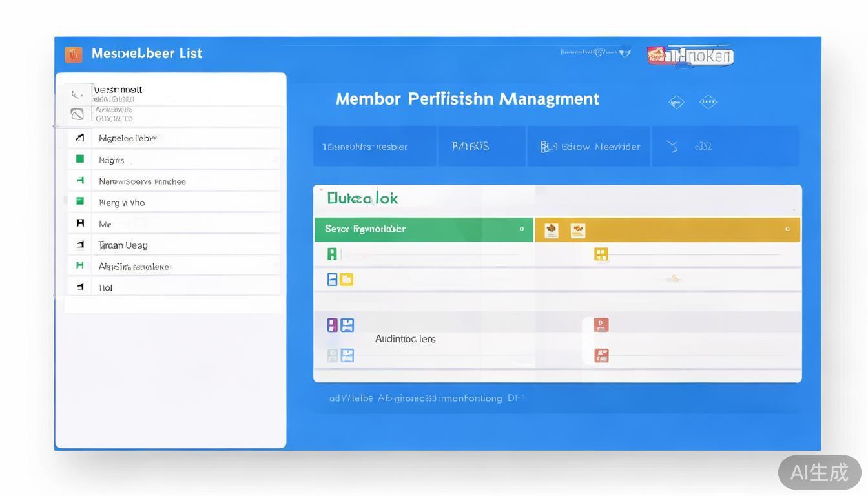Click the purple icon beside Audintoc lers
The image size is (868, 496).
(x=332, y=325)
